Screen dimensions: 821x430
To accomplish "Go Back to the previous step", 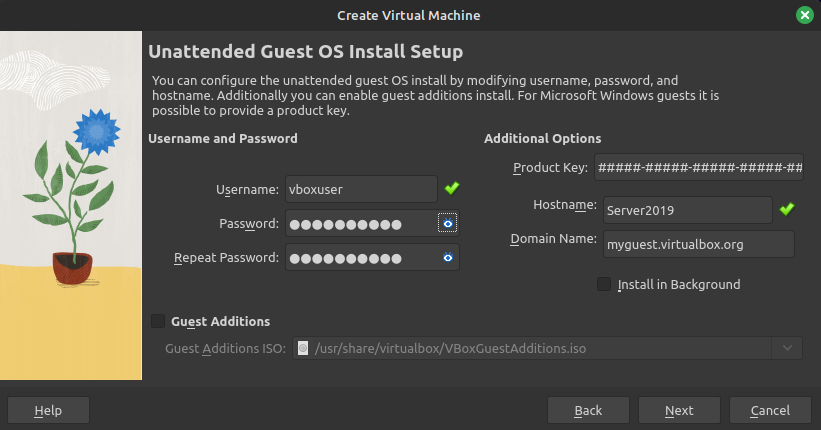I will 588,410.
